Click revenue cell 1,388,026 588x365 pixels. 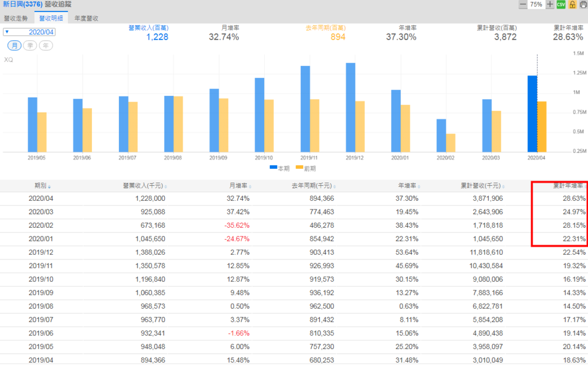tap(150, 253)
